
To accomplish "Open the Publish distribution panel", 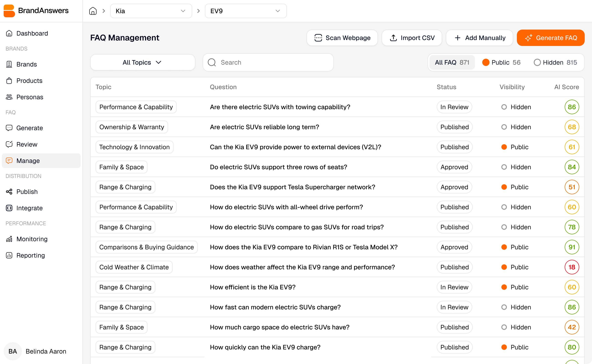I will 27,192.
